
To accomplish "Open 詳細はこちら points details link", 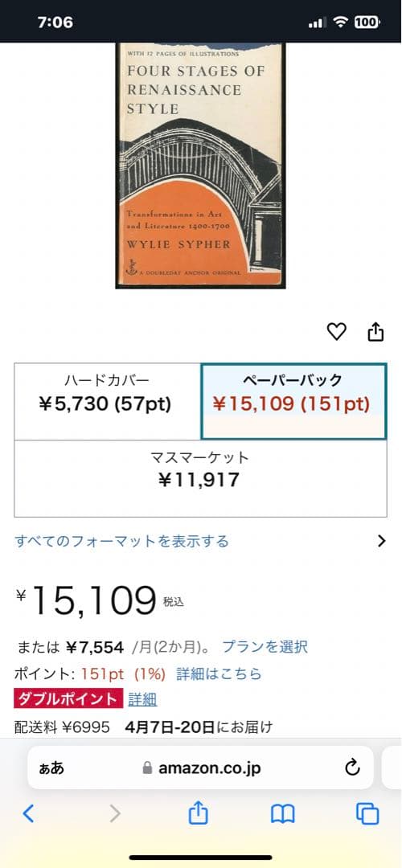I will click(x=219, y=674).
